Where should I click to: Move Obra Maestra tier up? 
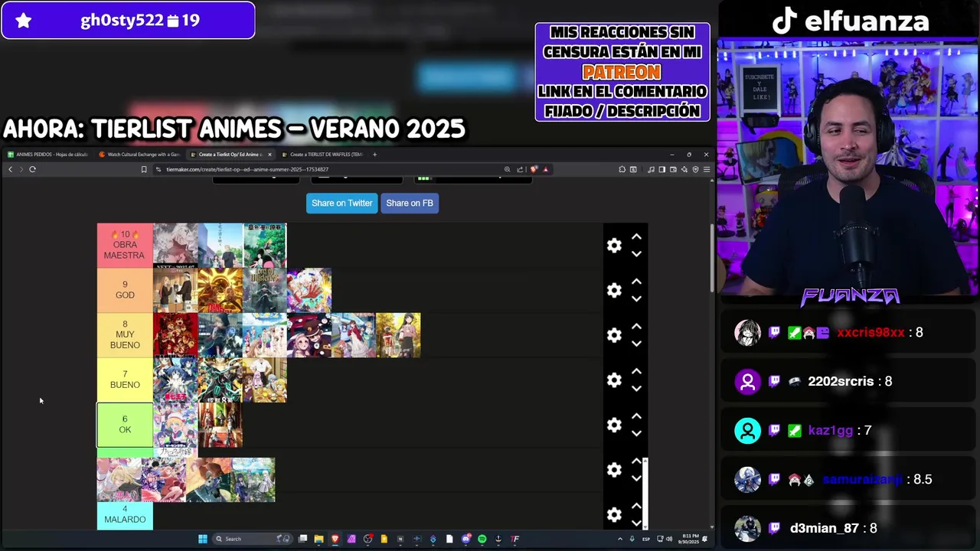coord(636,236)
